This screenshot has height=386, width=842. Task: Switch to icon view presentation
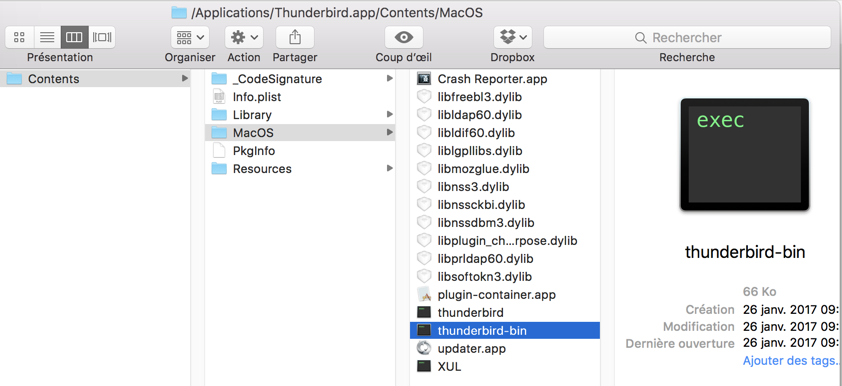coord(19,37)
